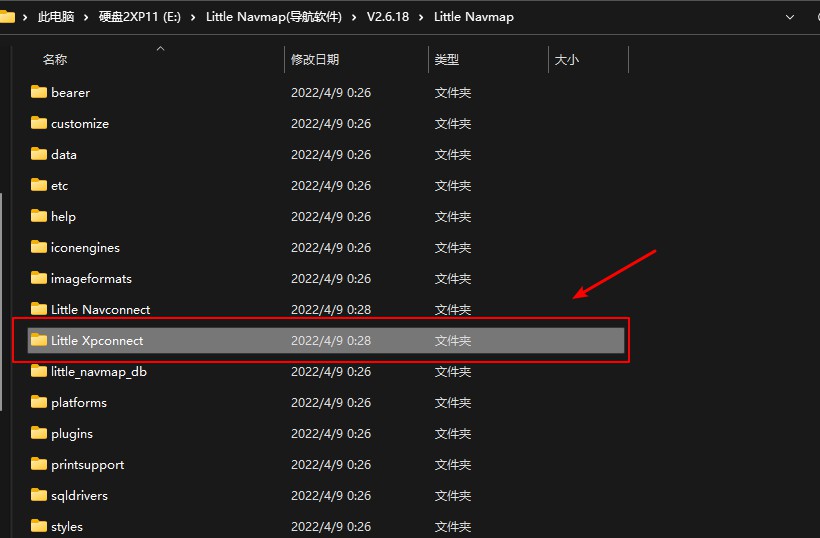Image resolution: width=820 pixels, height=538 pixels.
Task: Go to 硬盘2XP11 (E:) in breadcrumb
Action: [140, 17]
